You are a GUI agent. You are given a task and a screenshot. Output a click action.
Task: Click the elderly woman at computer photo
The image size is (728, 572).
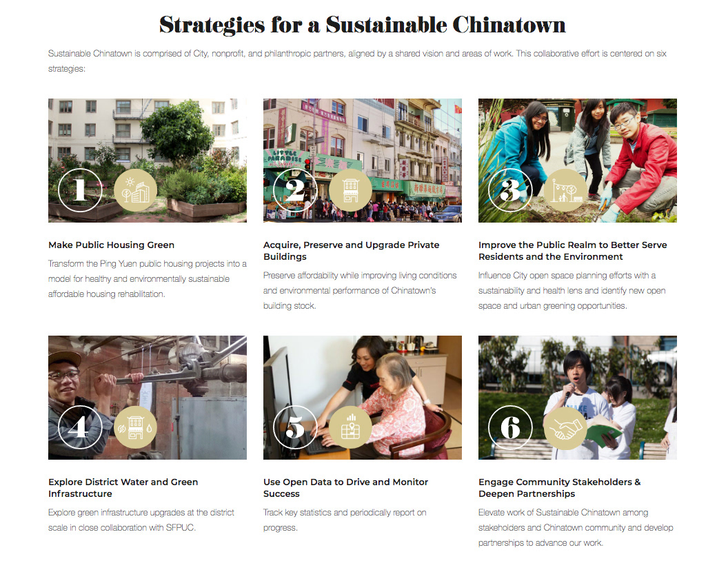pyautogui.click(x=363, y=398)
